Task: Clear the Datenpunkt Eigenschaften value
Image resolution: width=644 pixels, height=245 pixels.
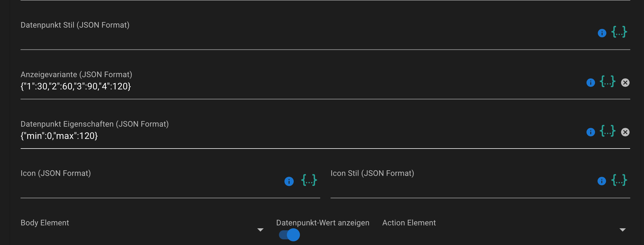Action: click(x=625, y=132)
